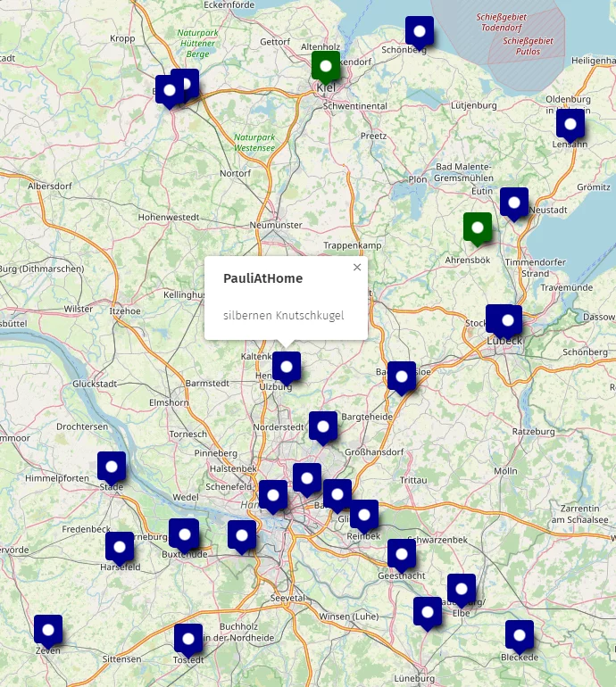This screenshot has width=616, height=687.
Task: Open the blue marker at Tostedt
Action: [x=188, y=638]
